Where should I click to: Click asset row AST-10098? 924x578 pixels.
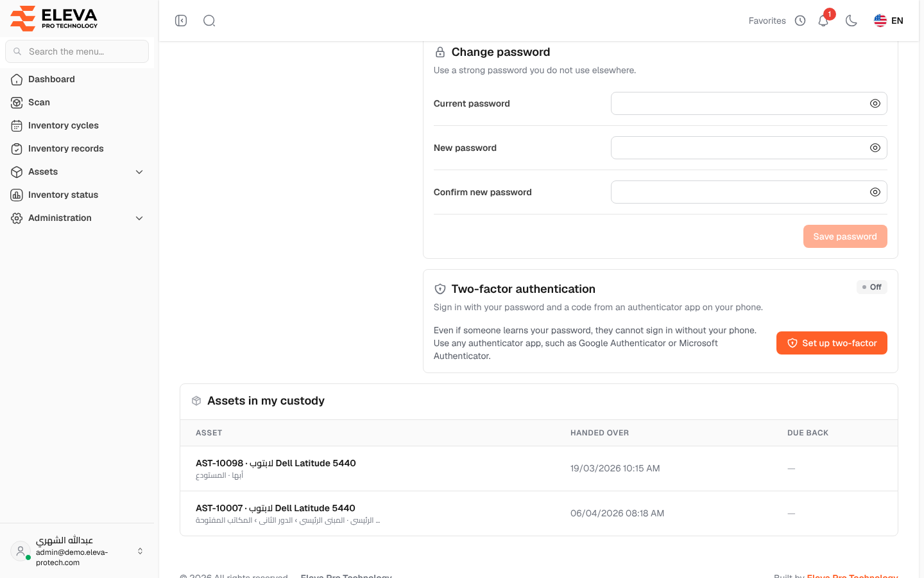[539, 469]
